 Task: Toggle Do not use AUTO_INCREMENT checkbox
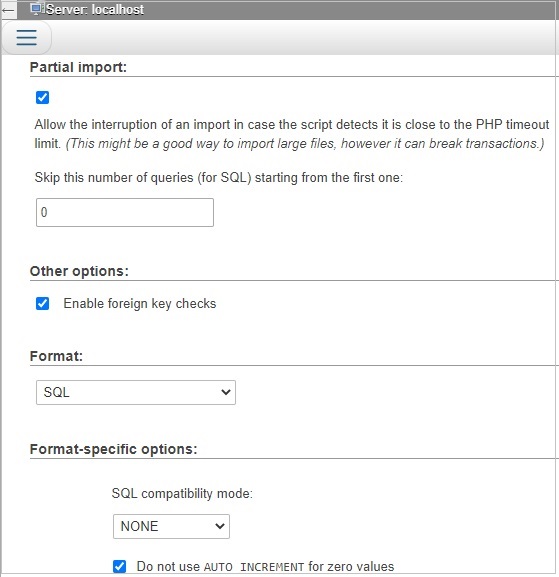click(x=119, y=566)
